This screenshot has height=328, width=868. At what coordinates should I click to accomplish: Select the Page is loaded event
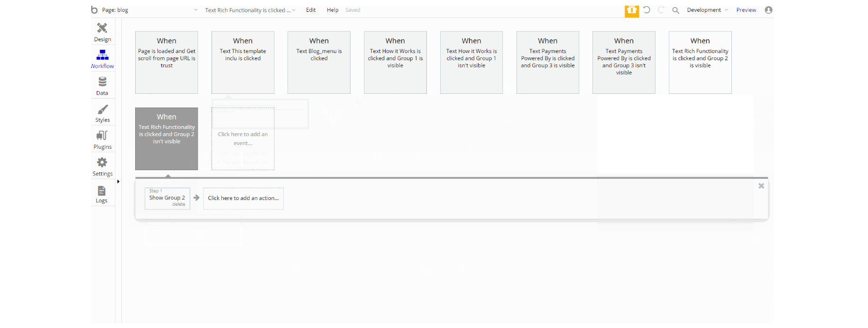coord(166,63)
